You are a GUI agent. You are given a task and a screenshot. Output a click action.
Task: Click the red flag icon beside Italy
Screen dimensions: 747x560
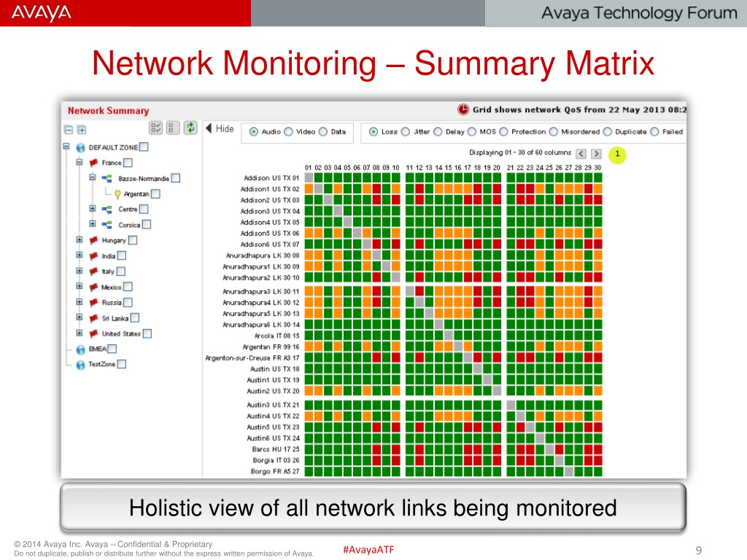tap(94, 271)
